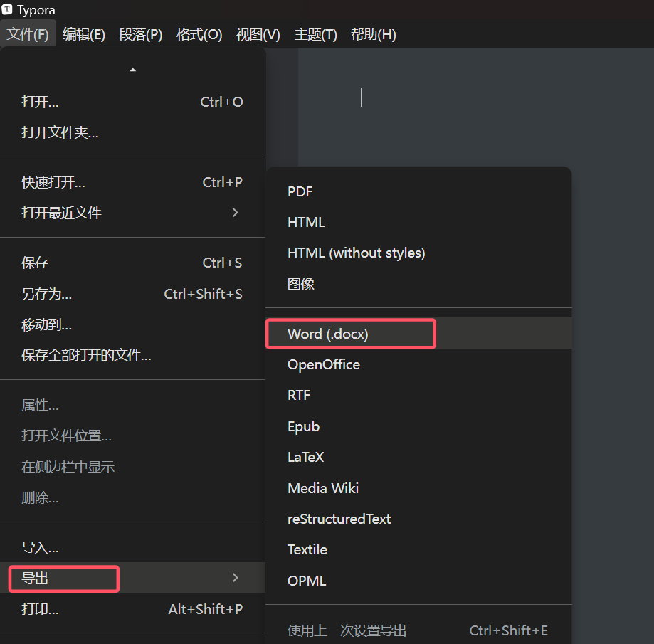
Task: Choose 打开文件夹... menu entry
Action: (132, 132)
